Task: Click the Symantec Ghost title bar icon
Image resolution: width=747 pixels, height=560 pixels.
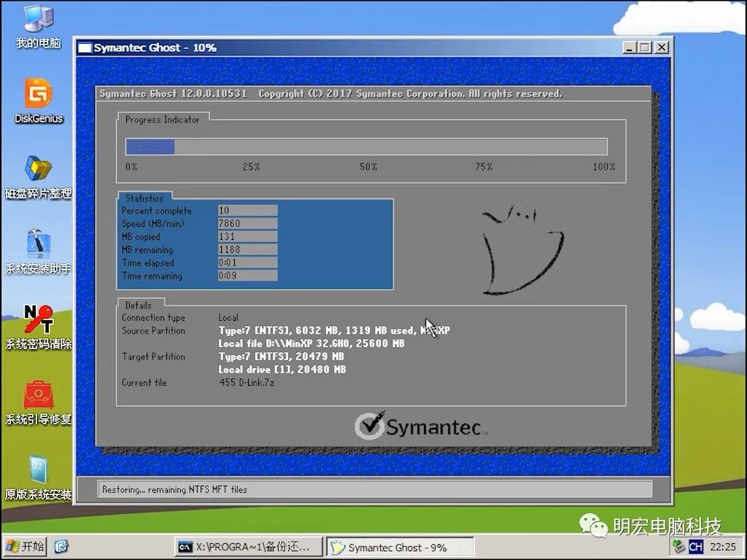Action: pyautogui.click(x=85, y=48)
